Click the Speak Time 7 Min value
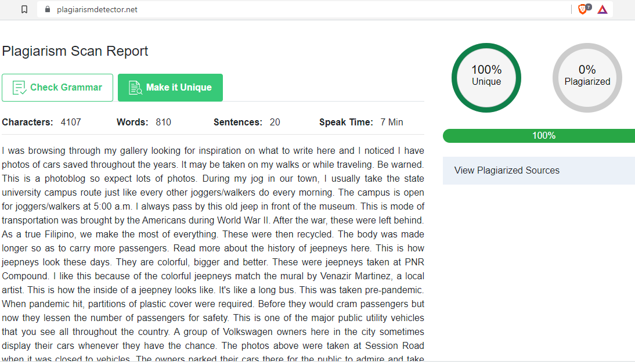 pyautogui.click(x=392, y=122)
